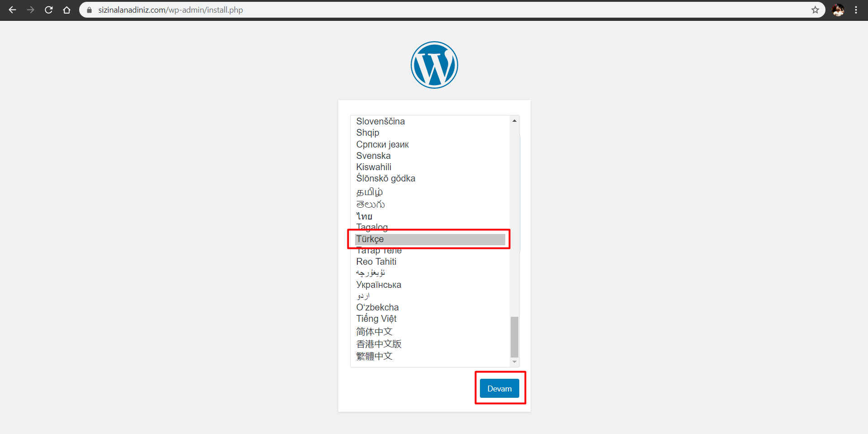This screenshot has height=434, width=868.
Task: View site security lock info
Action: tap(90, 10)
